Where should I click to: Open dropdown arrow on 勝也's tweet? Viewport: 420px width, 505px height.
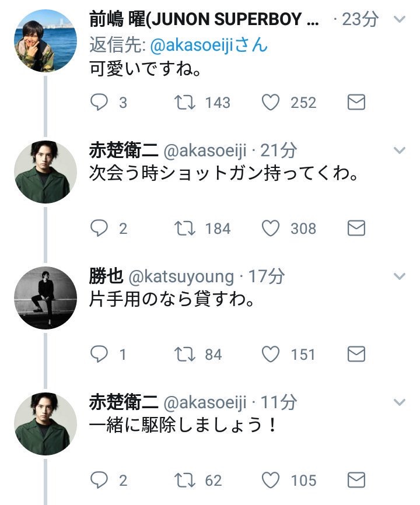400,276
